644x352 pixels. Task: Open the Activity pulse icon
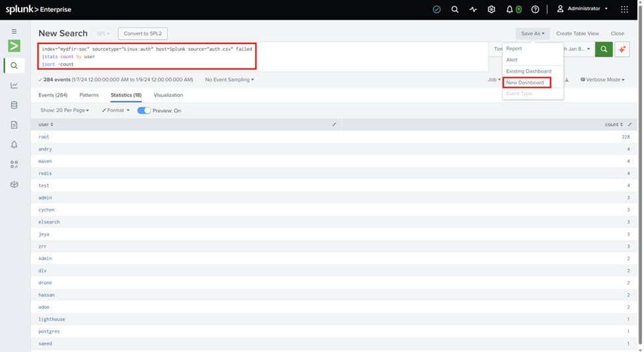coord(473,9)
